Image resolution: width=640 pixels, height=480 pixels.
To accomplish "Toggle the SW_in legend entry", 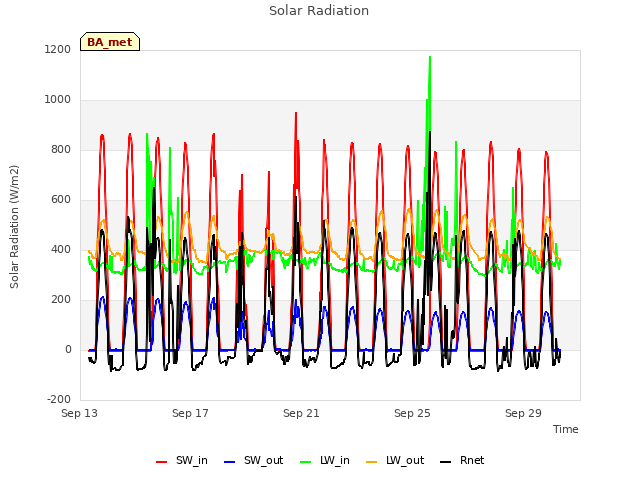I will click(x=182, y=461).
